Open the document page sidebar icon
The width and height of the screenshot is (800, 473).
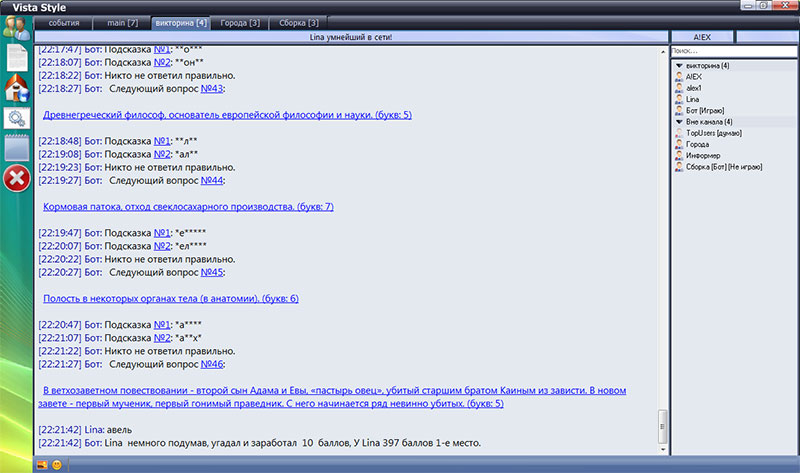17,57
